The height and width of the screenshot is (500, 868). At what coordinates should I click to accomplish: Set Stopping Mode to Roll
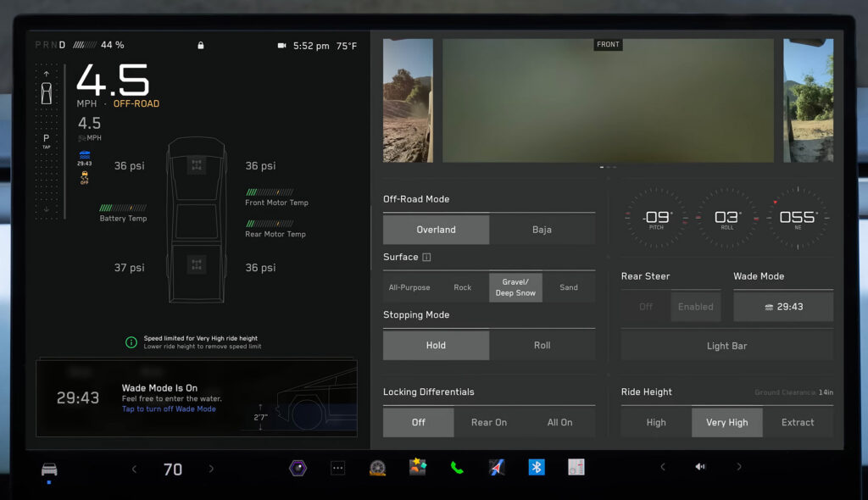542,345
